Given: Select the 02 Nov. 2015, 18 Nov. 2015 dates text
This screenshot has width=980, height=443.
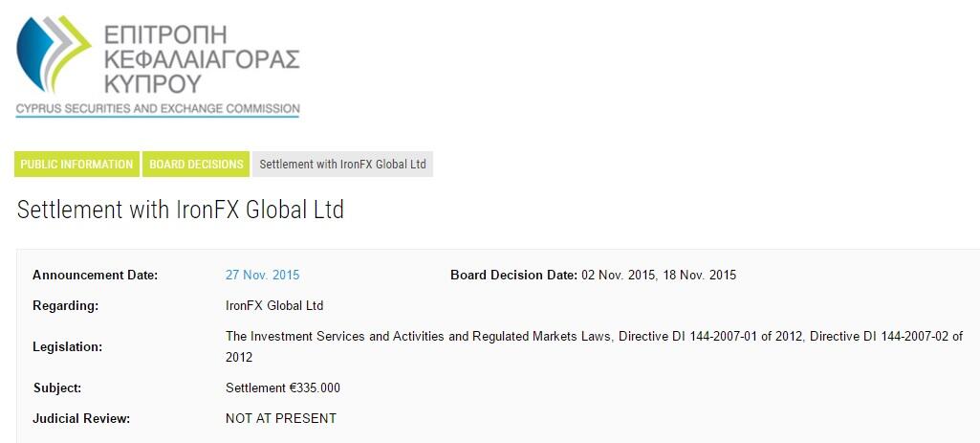Looking at the screenshot, I should pos(659,275).
